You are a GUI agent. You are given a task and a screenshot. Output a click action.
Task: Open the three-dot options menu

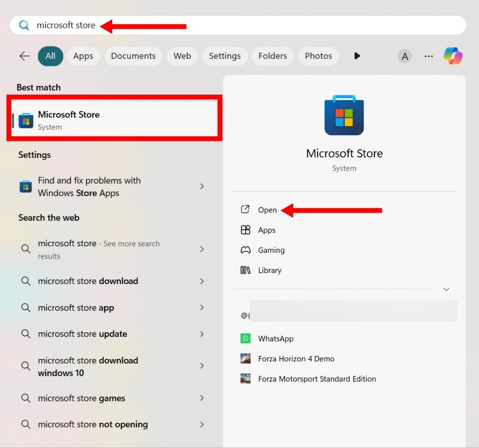(428, 56)
